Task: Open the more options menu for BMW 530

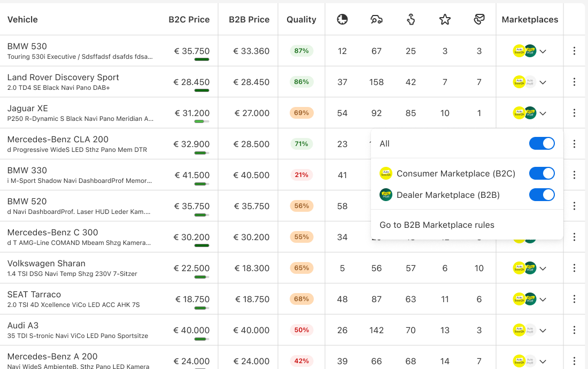Action: pyautogui.click(x=574, y=51)
